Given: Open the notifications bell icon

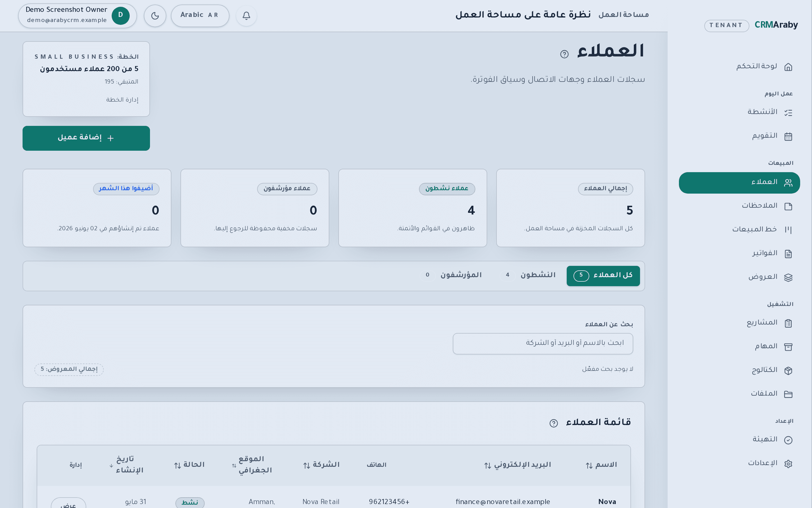Looking at the screenshot, I should tap(246, 16).
